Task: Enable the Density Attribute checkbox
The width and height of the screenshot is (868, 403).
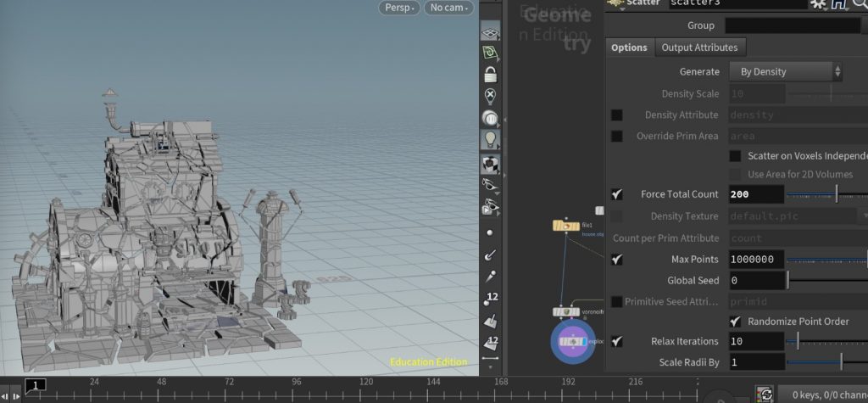Action: [x=616, y=115]
